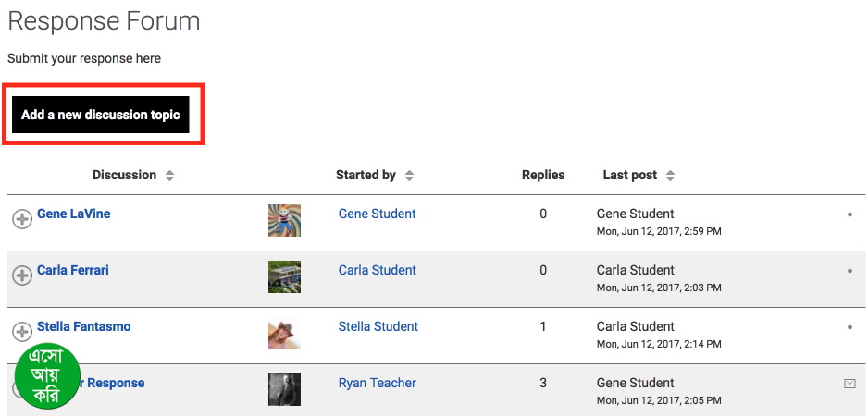Expand the Gene LaVine discussion plus icon
The height and width of the screenshot is (416, 868).
pos(21,219)
